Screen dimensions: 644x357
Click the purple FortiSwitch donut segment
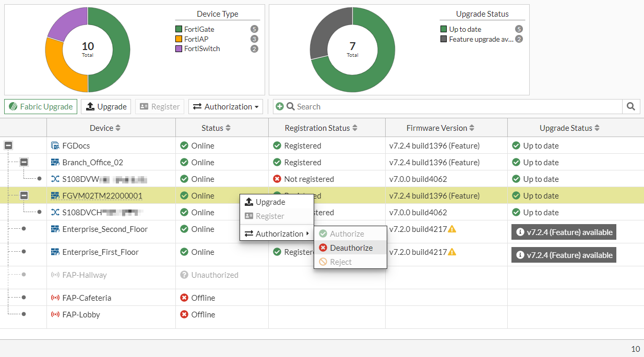[66, 23]
